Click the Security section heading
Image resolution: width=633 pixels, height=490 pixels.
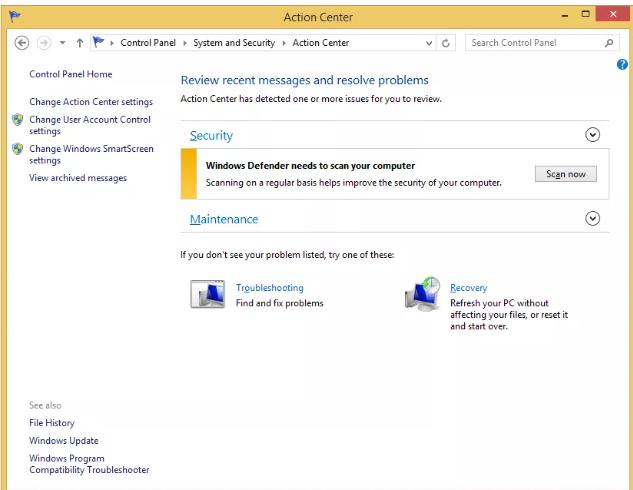tap(212, 136)
